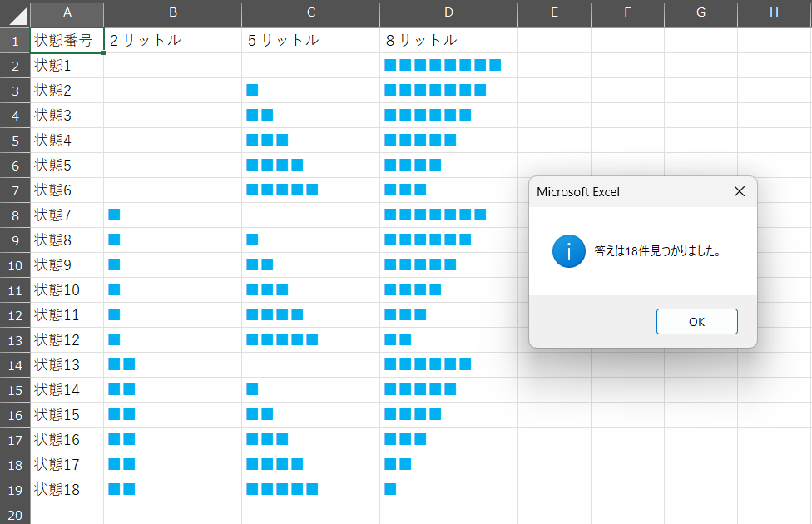Select row 1 header
Image resolution: width=812 pixels, height=524 pixels.
pos(15,41)
